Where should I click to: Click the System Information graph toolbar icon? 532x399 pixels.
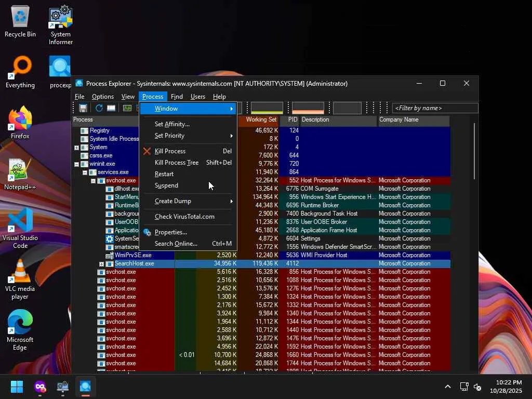[x=127, y=108]
